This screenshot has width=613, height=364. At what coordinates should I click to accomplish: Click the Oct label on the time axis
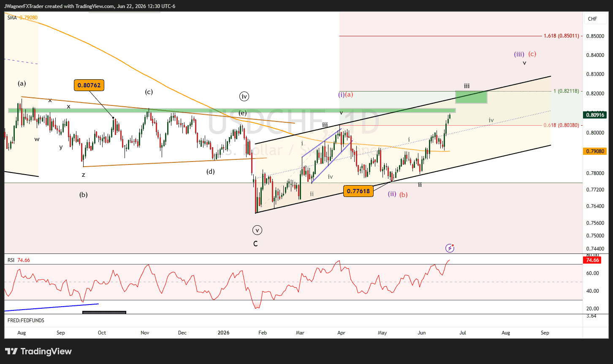102,333
